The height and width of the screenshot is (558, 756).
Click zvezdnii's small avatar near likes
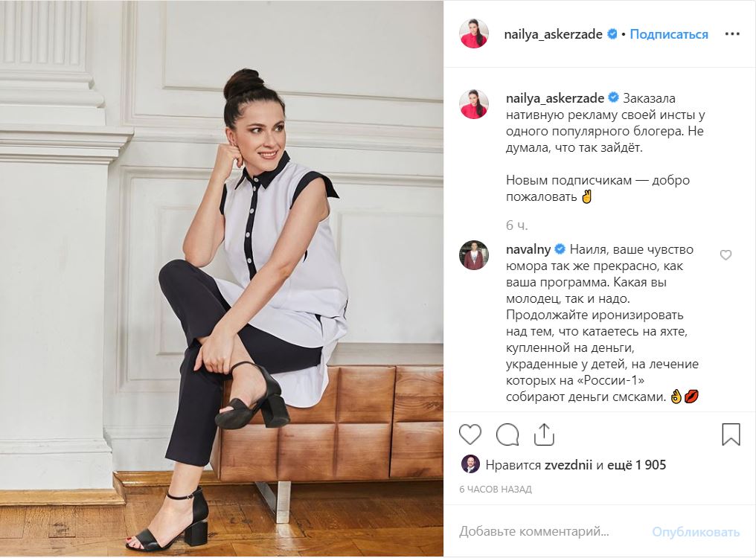click(470, 464)
